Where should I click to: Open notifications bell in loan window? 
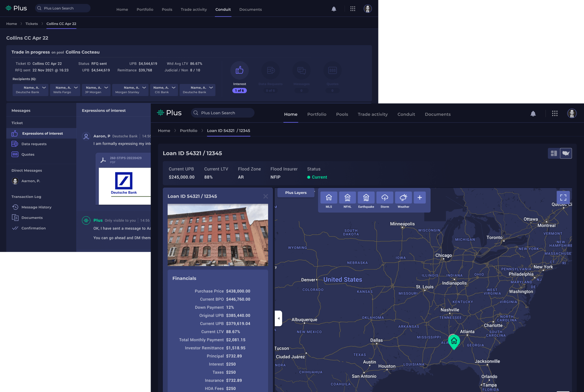[533, 114]
